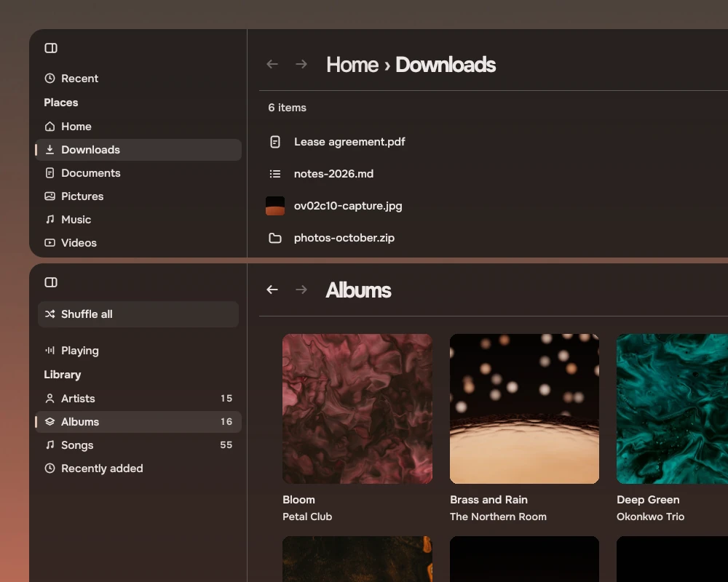The width and height of the screenshot is (728, 582).
Task: Click the Shuffle all button
Action: 138,314
